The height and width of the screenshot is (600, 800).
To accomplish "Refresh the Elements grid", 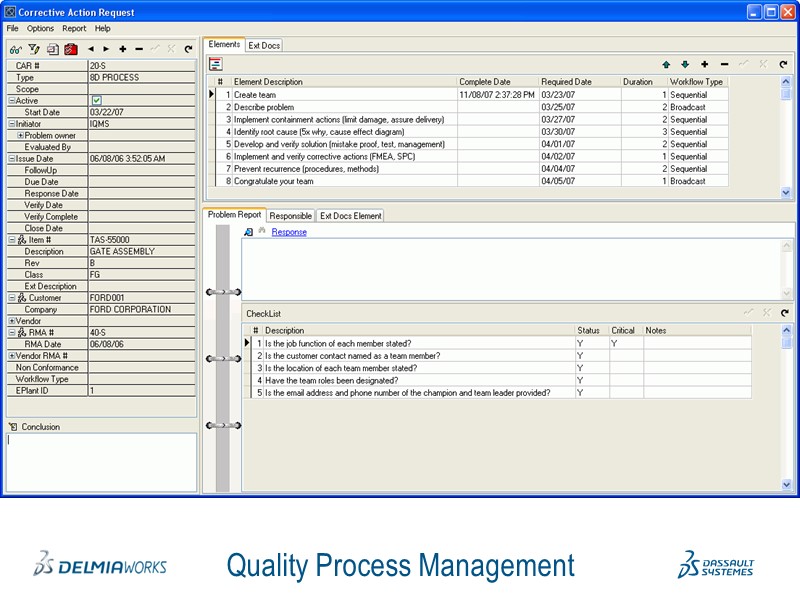I will pos(783,64).
